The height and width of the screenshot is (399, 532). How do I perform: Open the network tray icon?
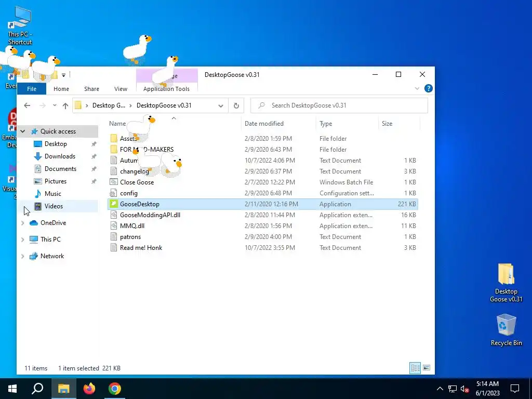[x=453, y=389]
